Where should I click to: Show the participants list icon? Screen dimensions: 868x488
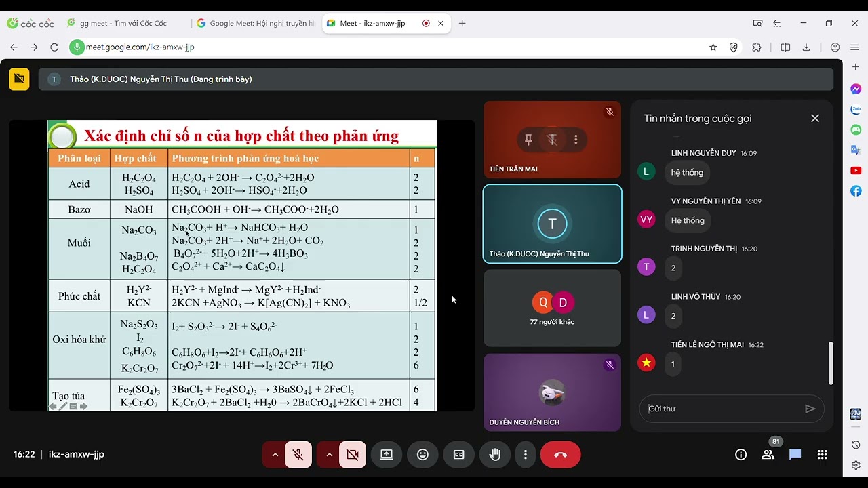(x=768, y=455)
